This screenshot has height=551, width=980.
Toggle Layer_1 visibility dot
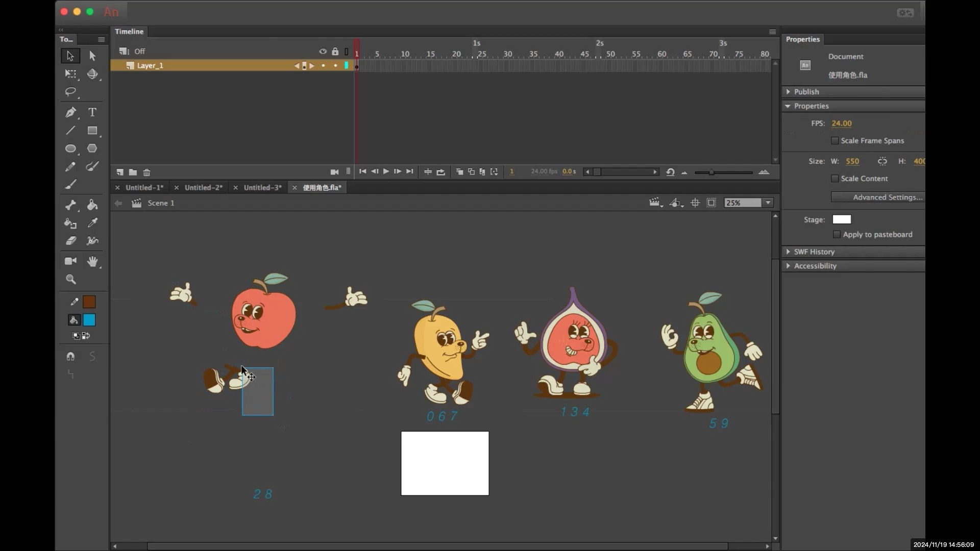323,65
